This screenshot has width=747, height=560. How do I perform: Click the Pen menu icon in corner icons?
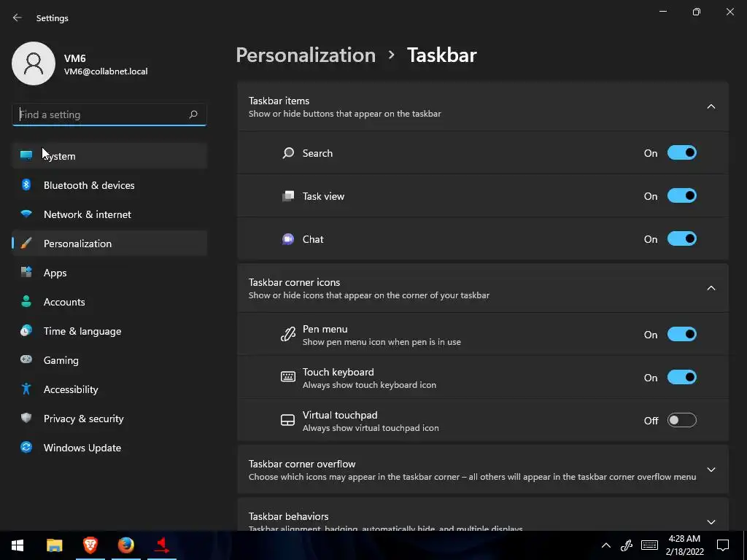click(287, 334)
